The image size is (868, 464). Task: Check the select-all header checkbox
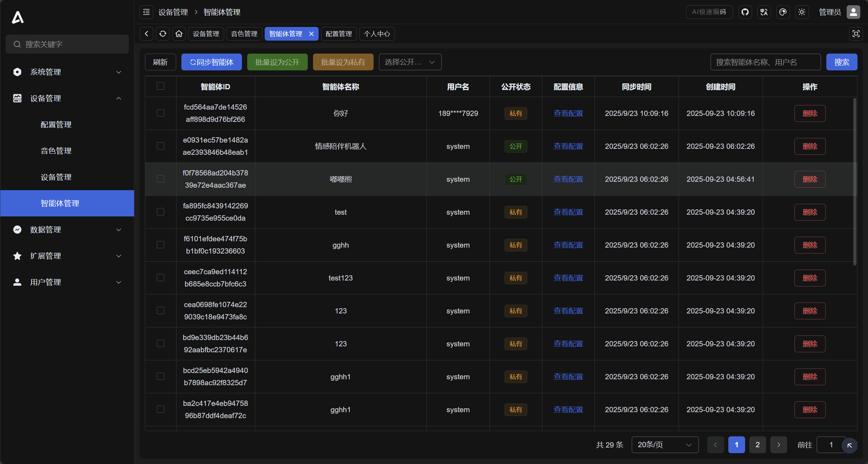(160, 86)
